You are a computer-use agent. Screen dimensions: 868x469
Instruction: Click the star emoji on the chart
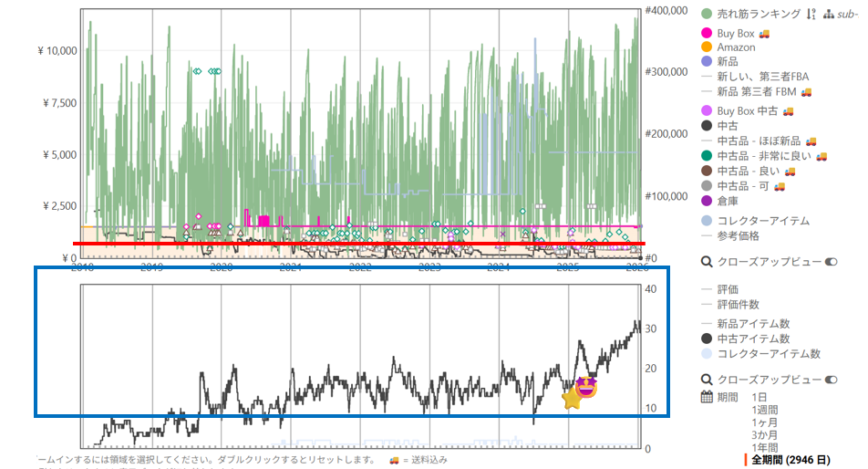click(572, 399)
